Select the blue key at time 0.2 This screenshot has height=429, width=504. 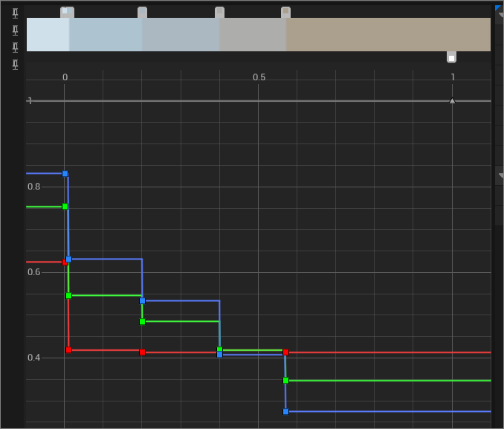tap(143, 300)
